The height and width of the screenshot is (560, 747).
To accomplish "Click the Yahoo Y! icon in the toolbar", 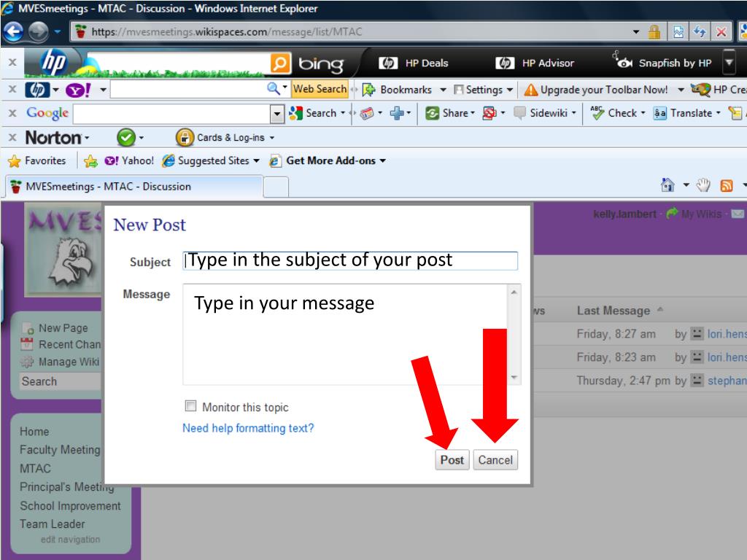I will pyautogui.click(x=78, y=90).
